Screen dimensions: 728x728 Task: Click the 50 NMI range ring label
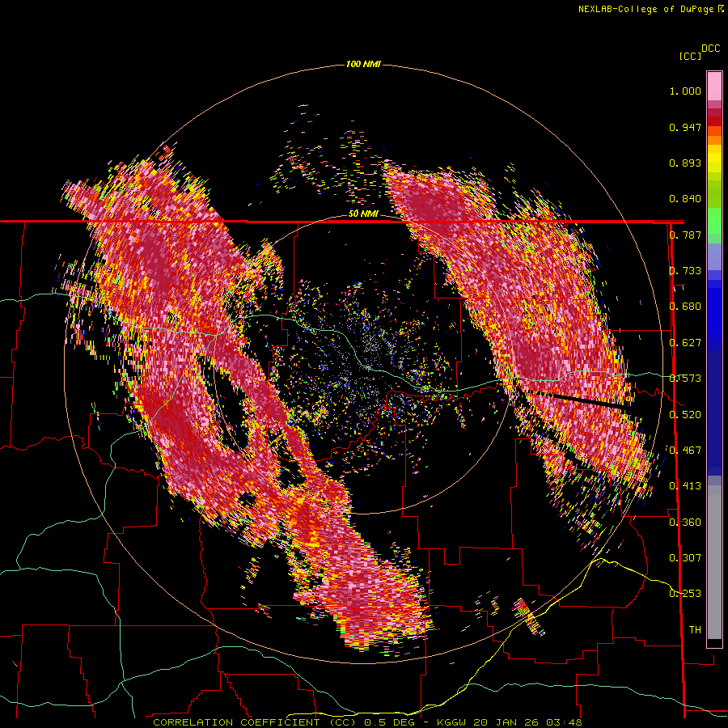click(363, 214)
